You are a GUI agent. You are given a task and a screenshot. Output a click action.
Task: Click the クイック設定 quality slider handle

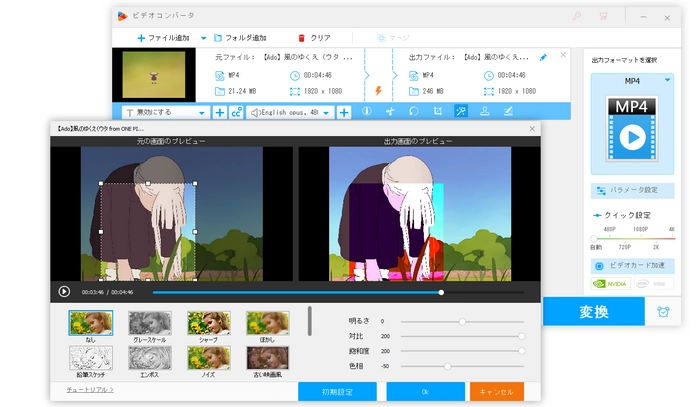pyautogui.click(x=594, y=238)
